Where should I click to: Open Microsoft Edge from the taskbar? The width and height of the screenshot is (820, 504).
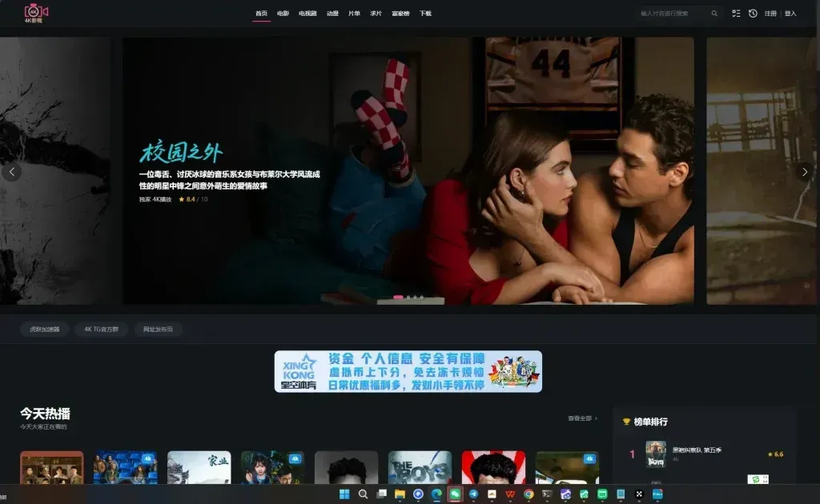tap(436, 494)
